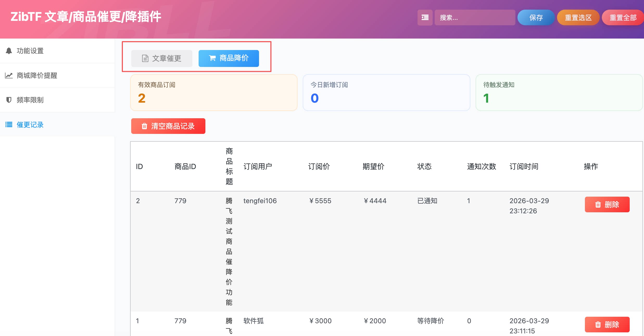Image resolution: width=644 pixels, height=336 pixels.
Task: Click the trash icon on 清空商品记录
Action: tap(145, 126)
